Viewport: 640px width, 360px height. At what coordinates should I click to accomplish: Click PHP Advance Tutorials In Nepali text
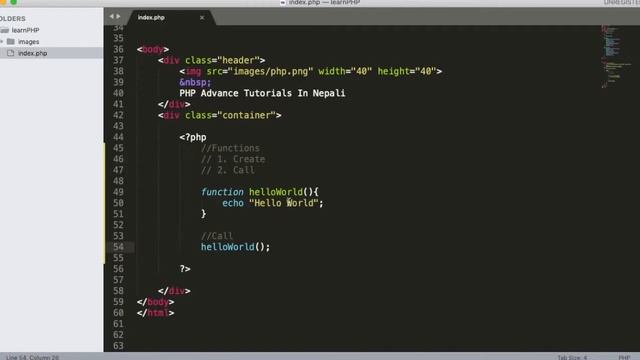tap(262, 93)
